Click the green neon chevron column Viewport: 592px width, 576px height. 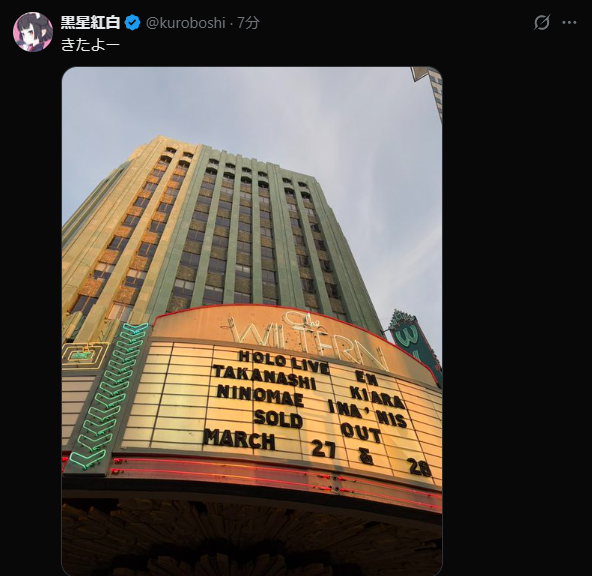(x=109, y=396)
